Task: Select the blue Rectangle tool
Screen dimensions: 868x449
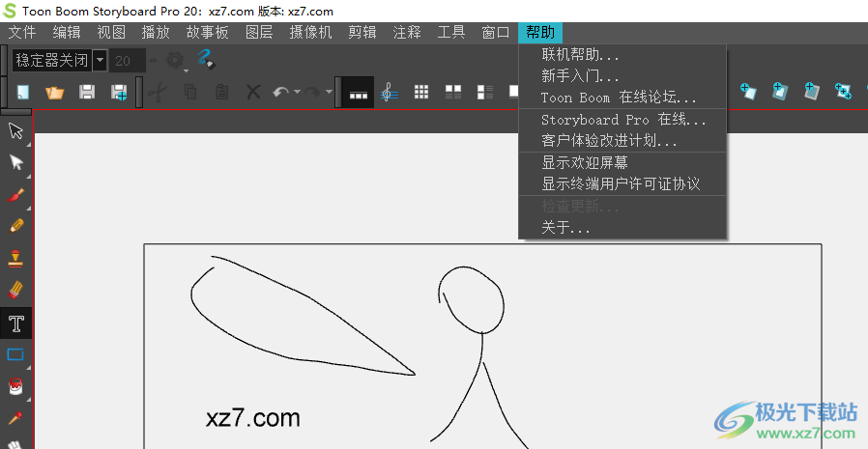Action: [x=15, y=354]
